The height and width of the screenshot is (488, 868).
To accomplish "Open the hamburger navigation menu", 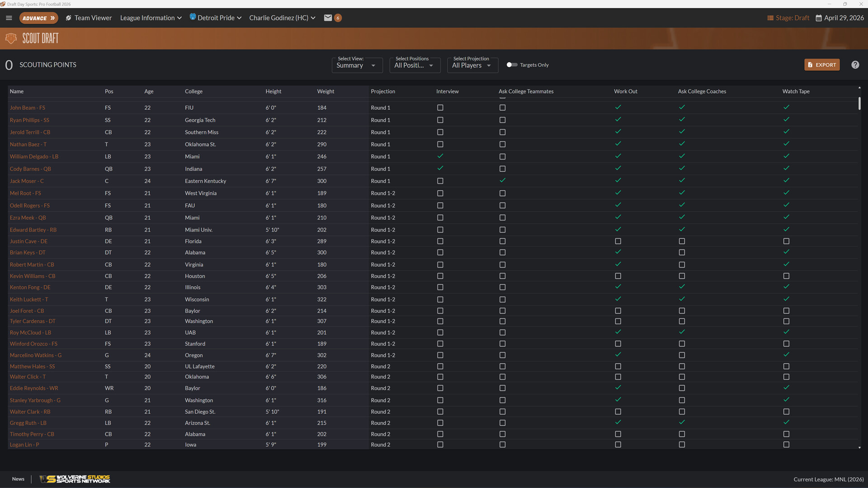I will [9, 18].
